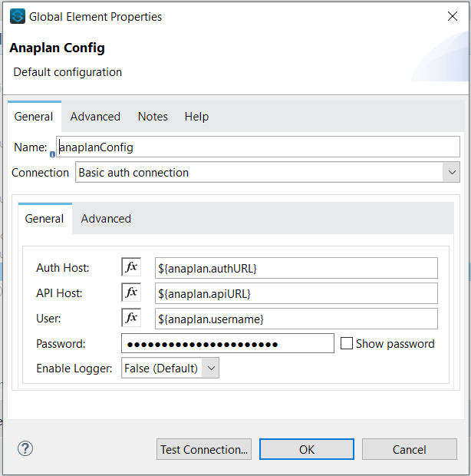Switch to the connection Advanced sub-tab
The height and width of the screenshot is (476, 471).
(x=106, y=219)
